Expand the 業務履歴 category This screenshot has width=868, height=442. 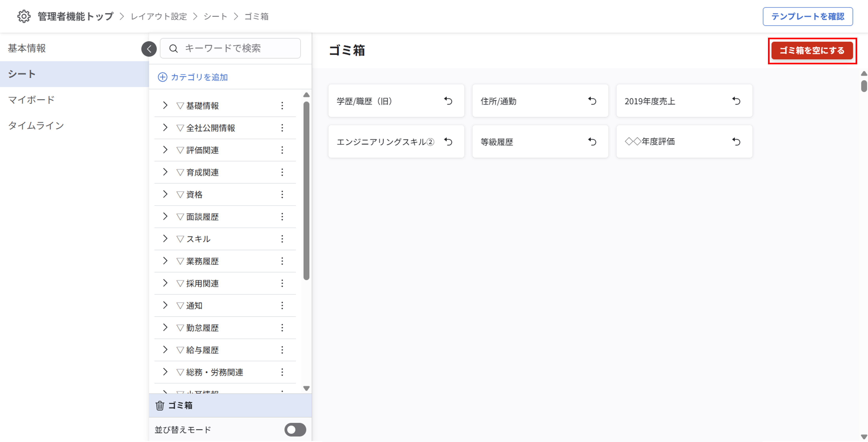pos(165,261)
